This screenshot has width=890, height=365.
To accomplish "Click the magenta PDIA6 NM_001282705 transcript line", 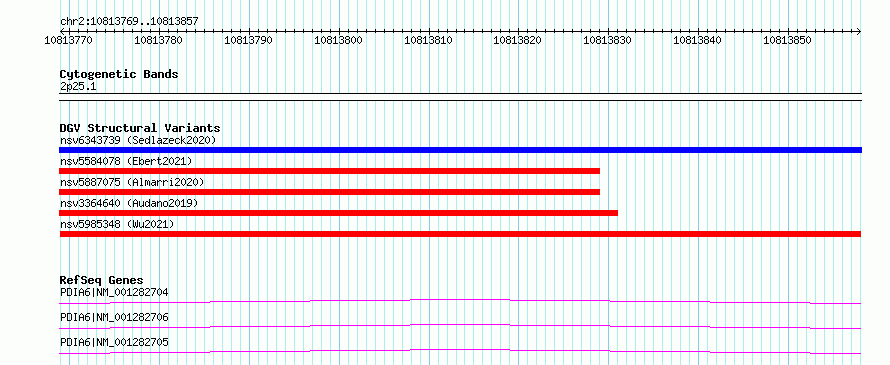I will click(460, 351).
